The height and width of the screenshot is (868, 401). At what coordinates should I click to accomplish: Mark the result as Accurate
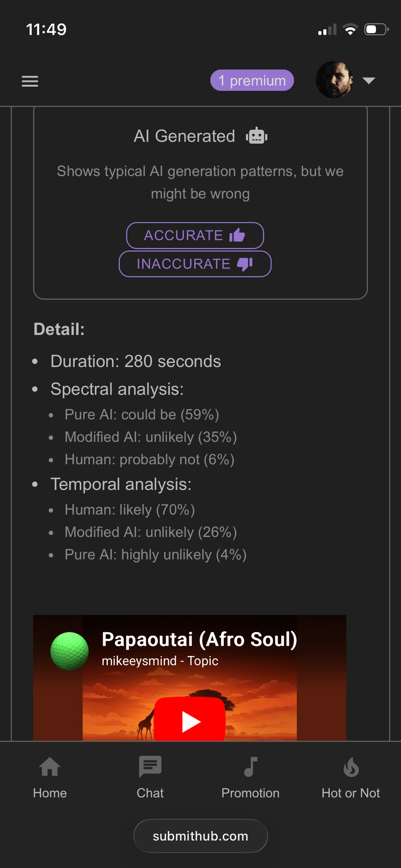point(195,235)
